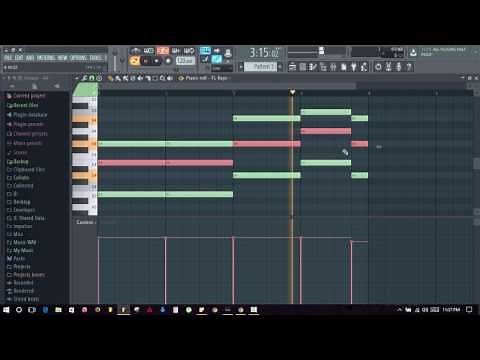
Task: Toggle snap magnet in piano roll toolbar
Action: coord(92,78)
